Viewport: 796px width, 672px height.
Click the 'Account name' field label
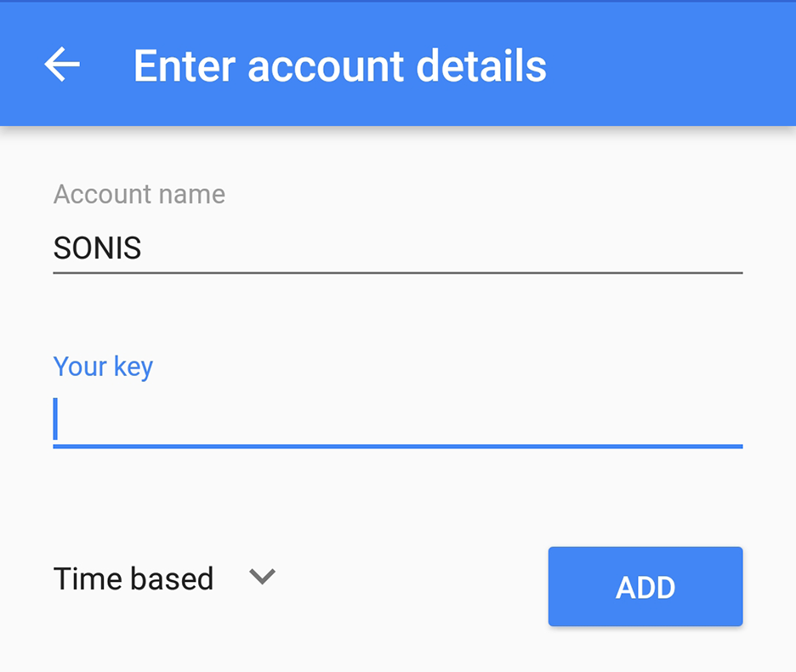139,194
